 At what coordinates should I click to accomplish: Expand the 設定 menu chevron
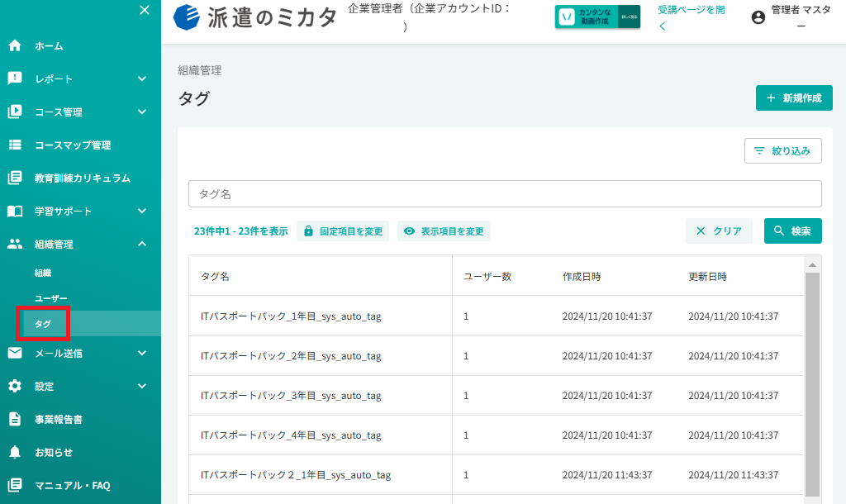142,386
